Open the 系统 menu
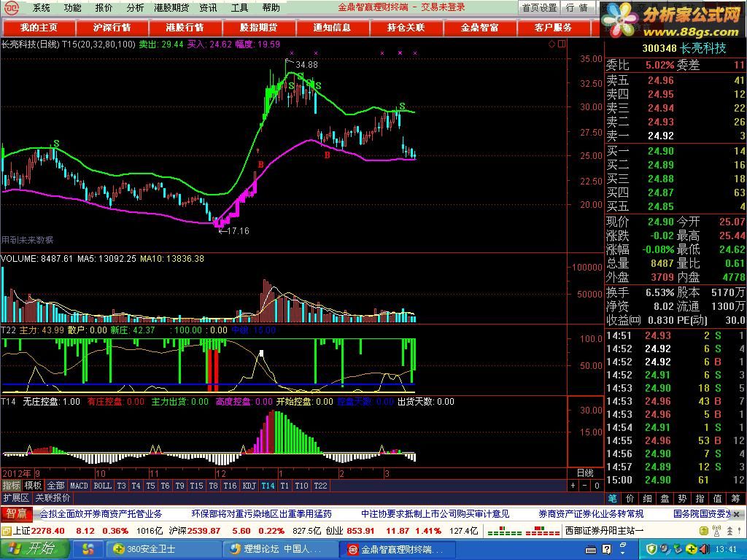This screenshot has height=560, width=747. pos(42,7)
